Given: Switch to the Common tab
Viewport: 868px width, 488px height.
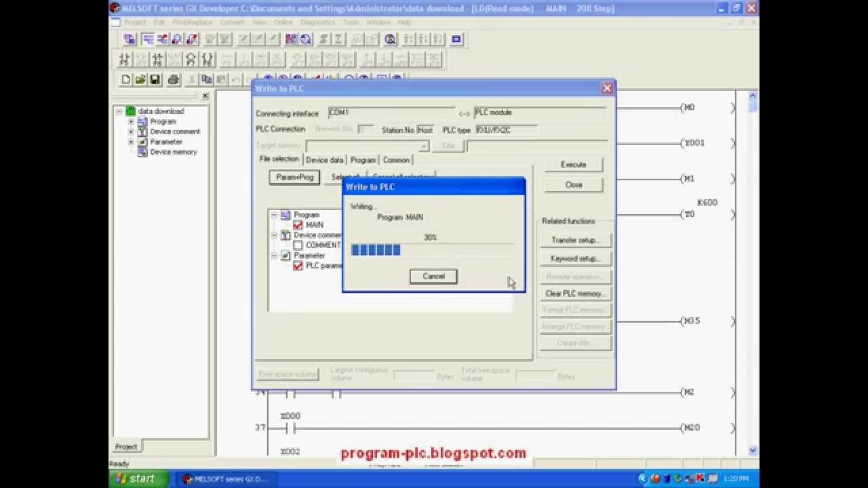Looking at the screenshot, I should (396, 160).
